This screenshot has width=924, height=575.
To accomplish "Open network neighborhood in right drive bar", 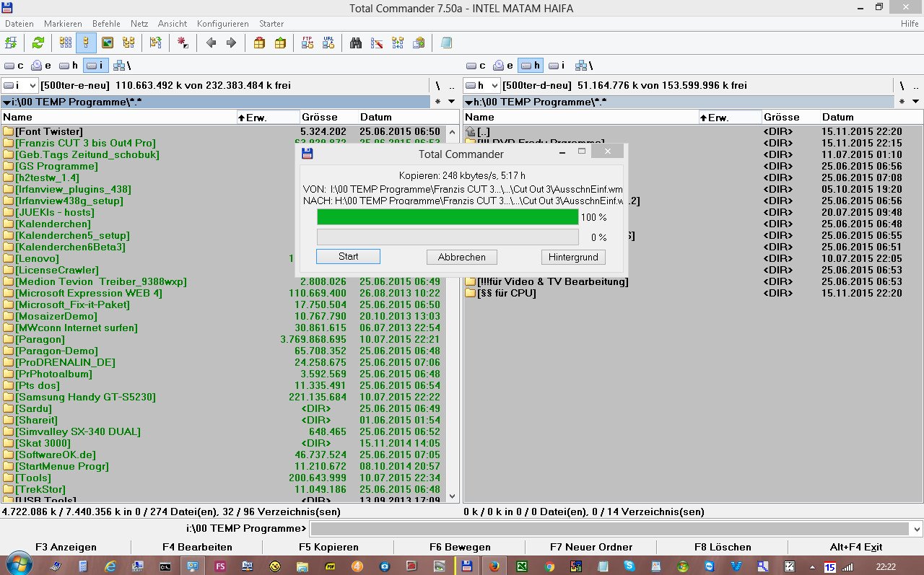I will click(x=583, y=66).
